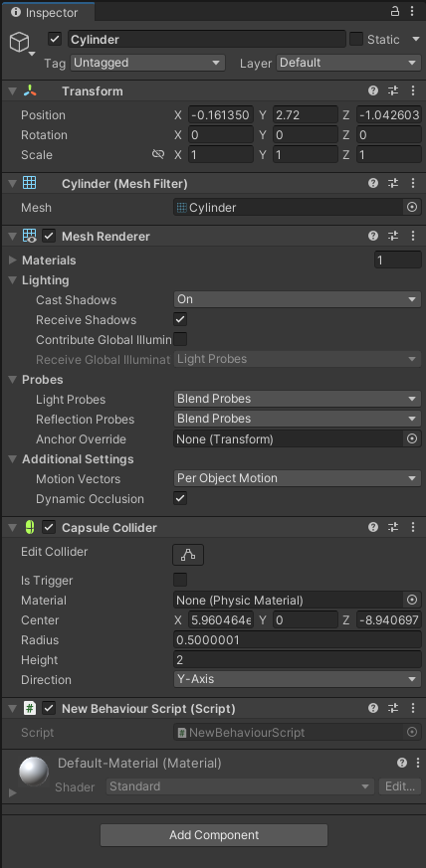Click the Add Component button
Screen dimensions: 426x868
coord(214,835)
